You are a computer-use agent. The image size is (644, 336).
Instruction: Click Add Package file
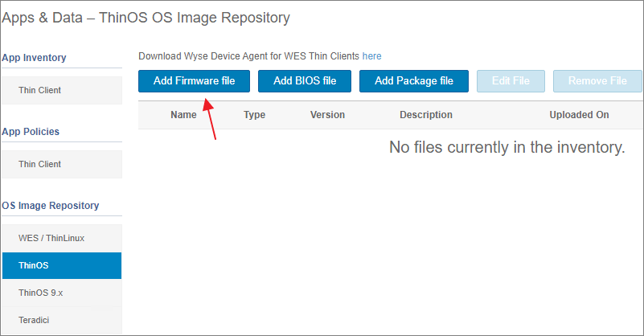coord(414,81)
